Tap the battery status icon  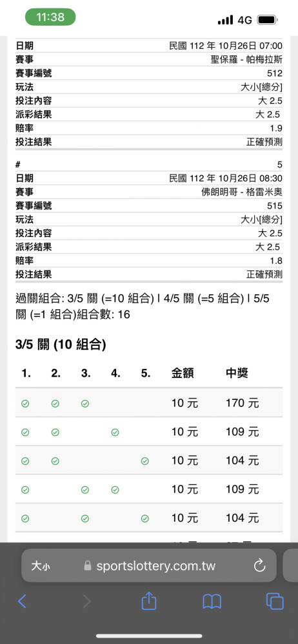pos(268,19)
